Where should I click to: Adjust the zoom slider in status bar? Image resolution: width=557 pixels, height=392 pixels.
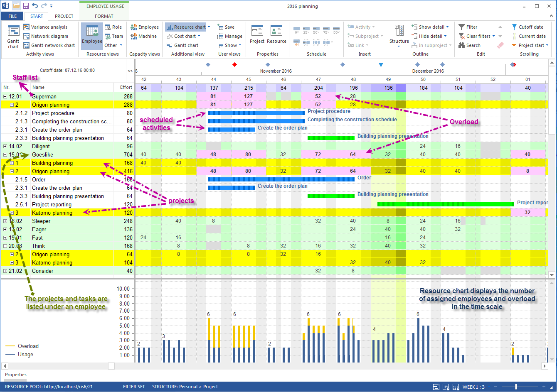coord(516,387)
